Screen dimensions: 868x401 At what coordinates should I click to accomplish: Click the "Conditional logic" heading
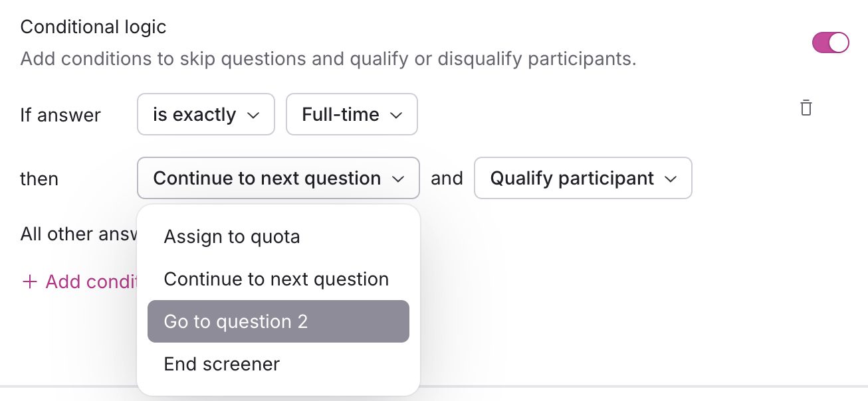click(x=93, y=27)
